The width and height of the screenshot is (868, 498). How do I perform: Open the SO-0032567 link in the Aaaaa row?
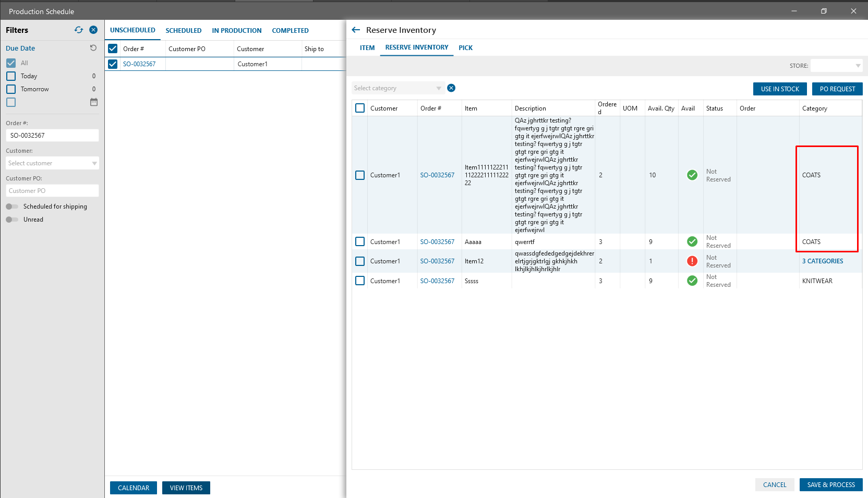click(x=437, y=242)
